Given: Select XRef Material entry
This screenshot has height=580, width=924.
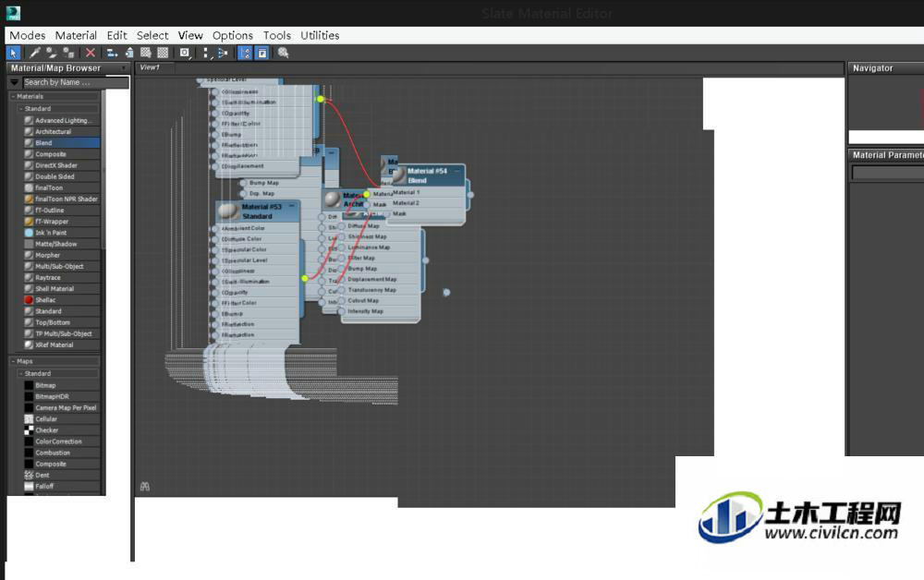Looking at the screenshot, I should [61, 345].
